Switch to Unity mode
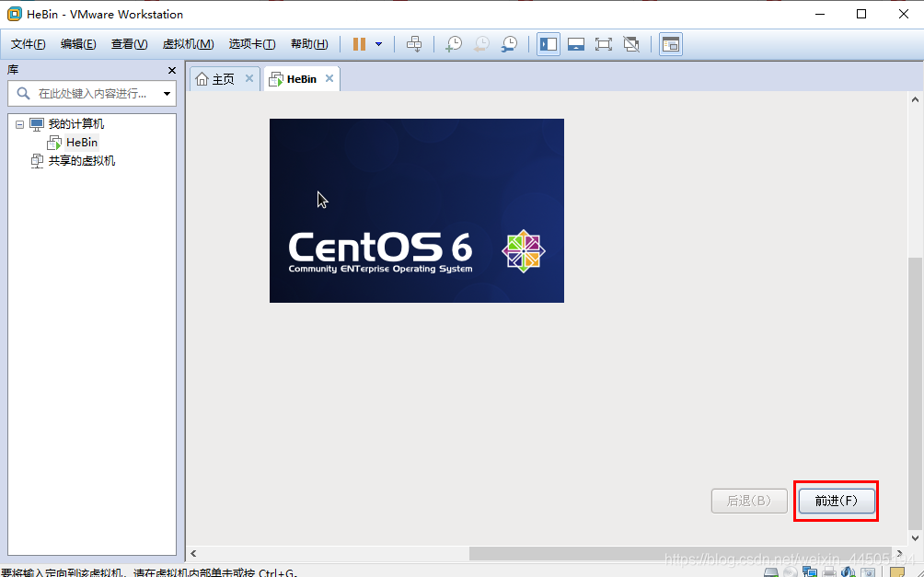The height and width of the screenshot is (577, 924). (x=631, y=44)
